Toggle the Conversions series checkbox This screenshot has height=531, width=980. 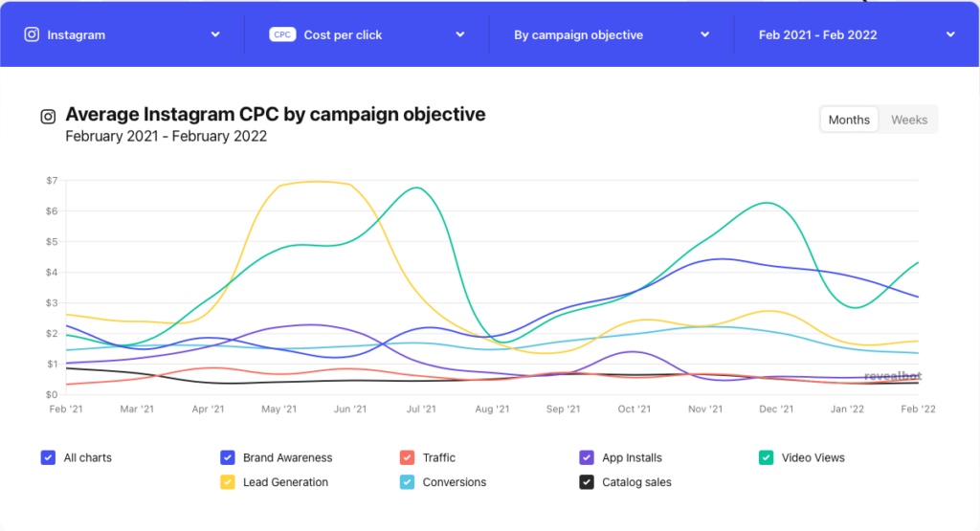[407, 482]
